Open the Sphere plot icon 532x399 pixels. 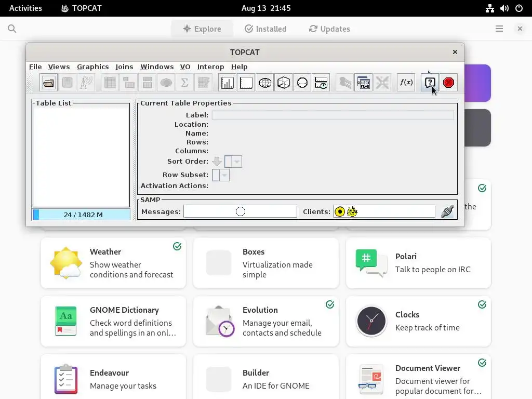[x=302, y=83]
